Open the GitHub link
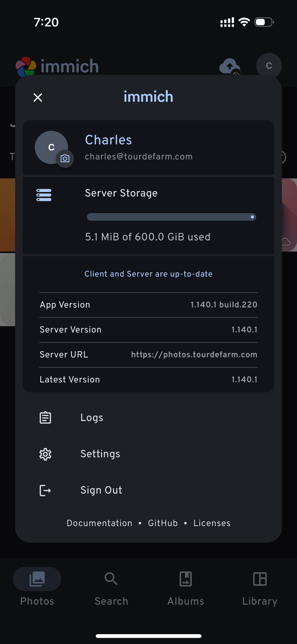 pos(163,523)
